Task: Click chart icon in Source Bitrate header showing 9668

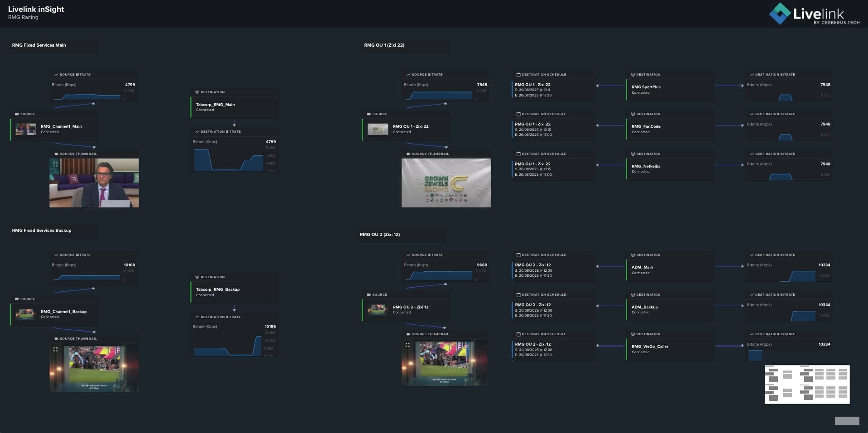Action: [x=408, y=255]
